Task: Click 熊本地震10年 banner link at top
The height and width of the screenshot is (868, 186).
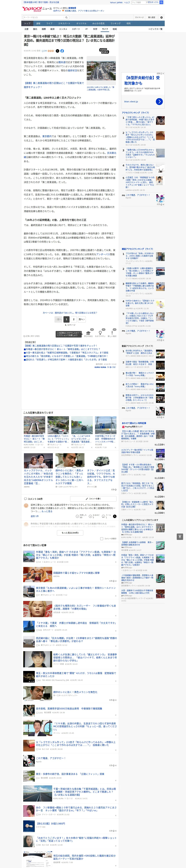Action: coord(41,2)
